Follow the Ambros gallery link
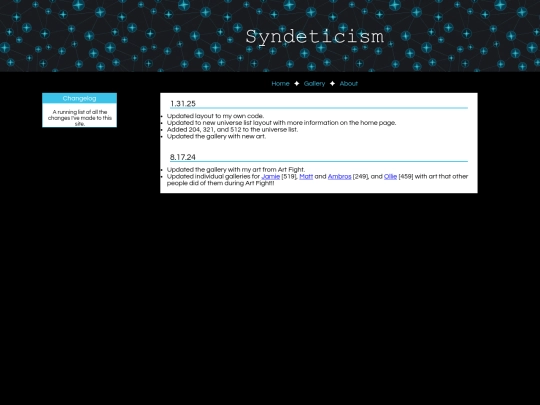The width and height of the screenshot is (540, 405). click(x=339, y=176)
